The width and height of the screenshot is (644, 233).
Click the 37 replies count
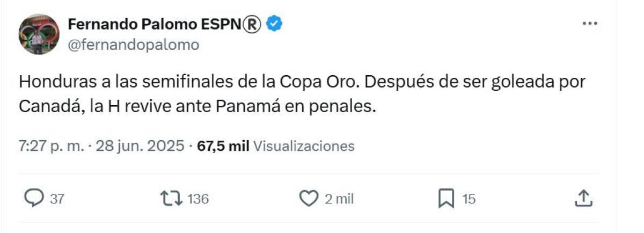pyautogui.click(x=57, y=199)
